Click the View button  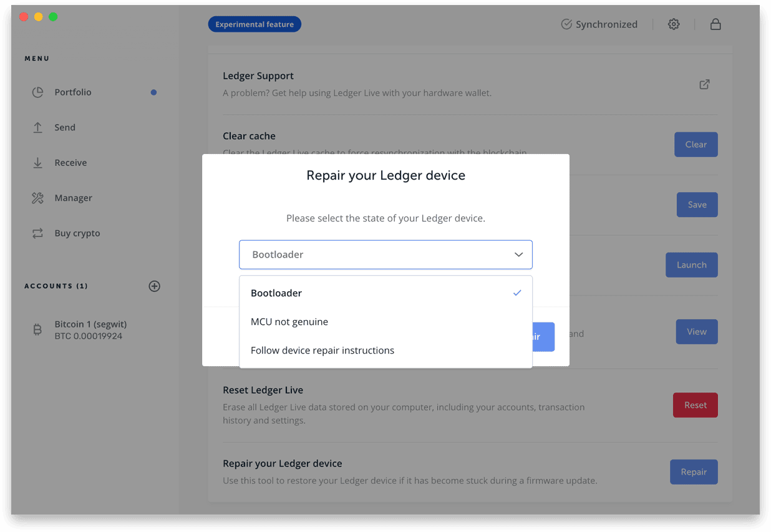tap(697, 332)
